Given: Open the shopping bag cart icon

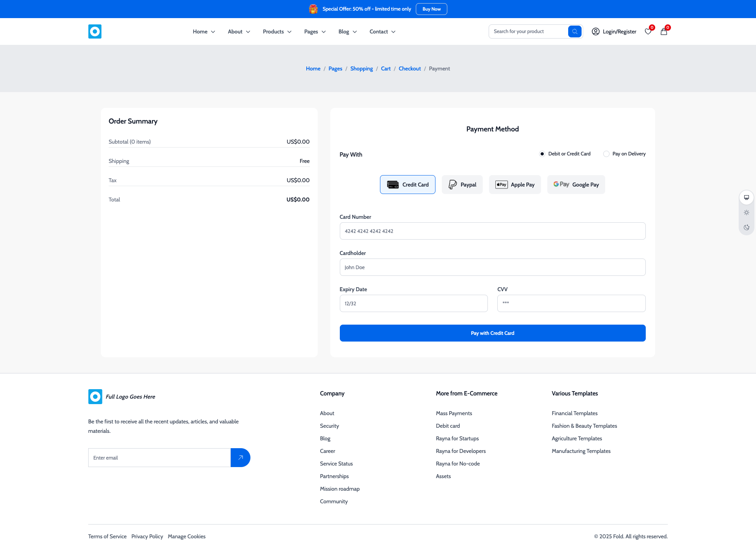Looking at the screenshot, I should [x=664, y=31].
